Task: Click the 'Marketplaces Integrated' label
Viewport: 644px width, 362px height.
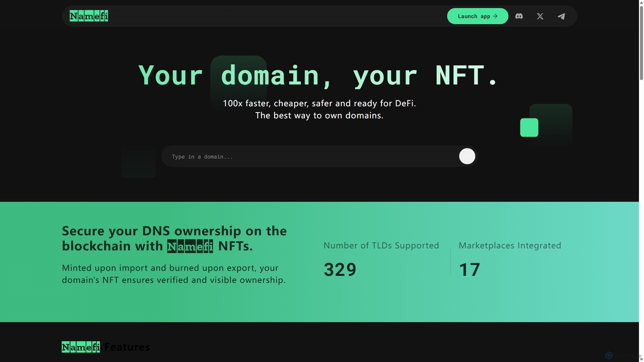Action: (x=510, y=245)
